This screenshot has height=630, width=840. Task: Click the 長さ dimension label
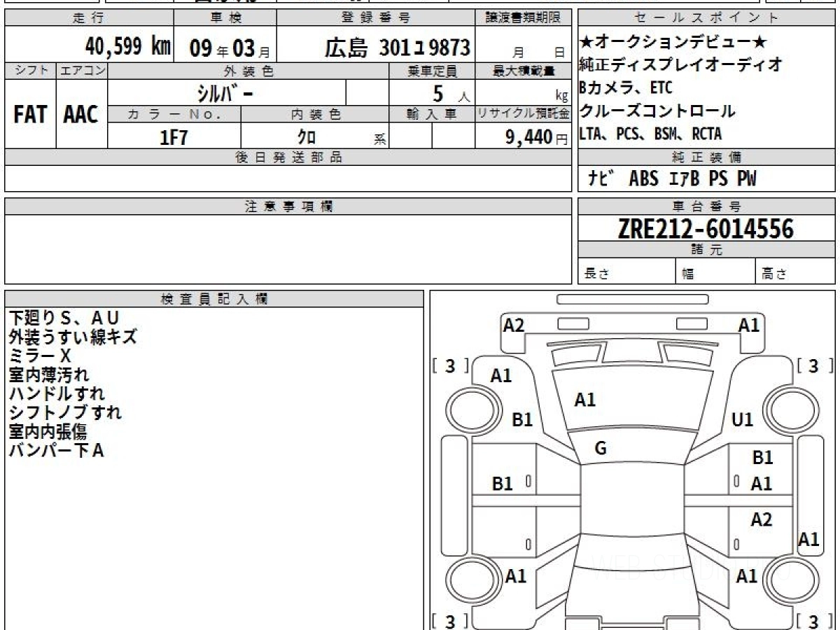pos(597,274)
